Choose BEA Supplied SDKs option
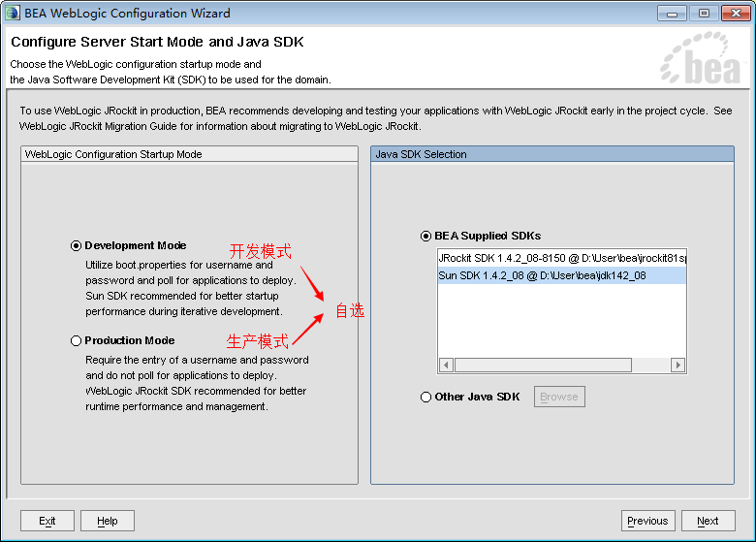Screen dimensions: 756x542 426,236
